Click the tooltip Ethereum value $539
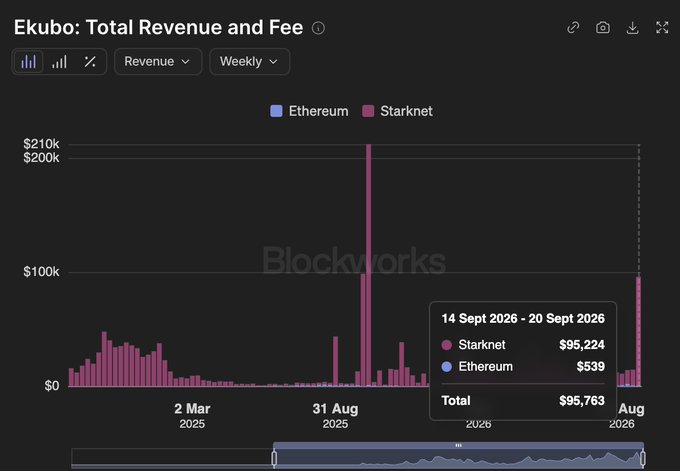This screenshot has height=471, width=680. pyautogui.click(x=590, y=366)
